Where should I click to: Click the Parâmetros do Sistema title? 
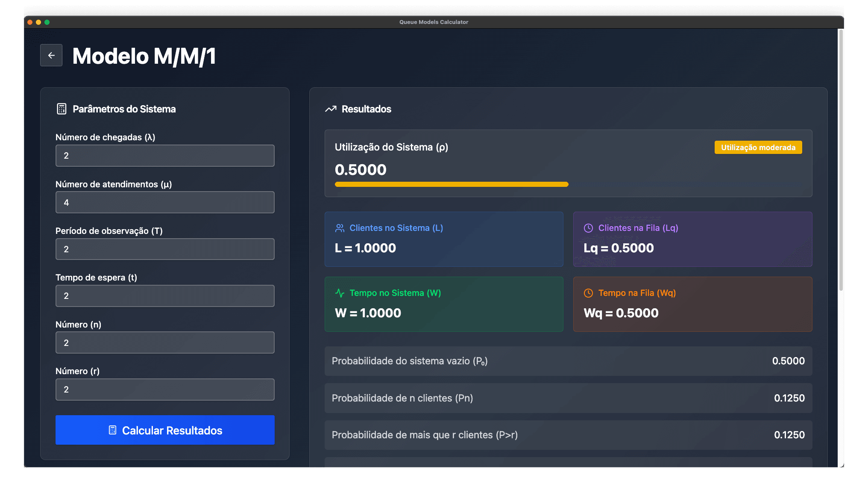click(124, 109)
